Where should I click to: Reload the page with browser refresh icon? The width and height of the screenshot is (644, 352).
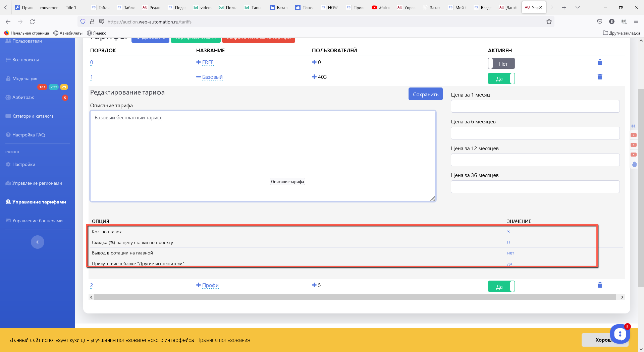(32, 22)
